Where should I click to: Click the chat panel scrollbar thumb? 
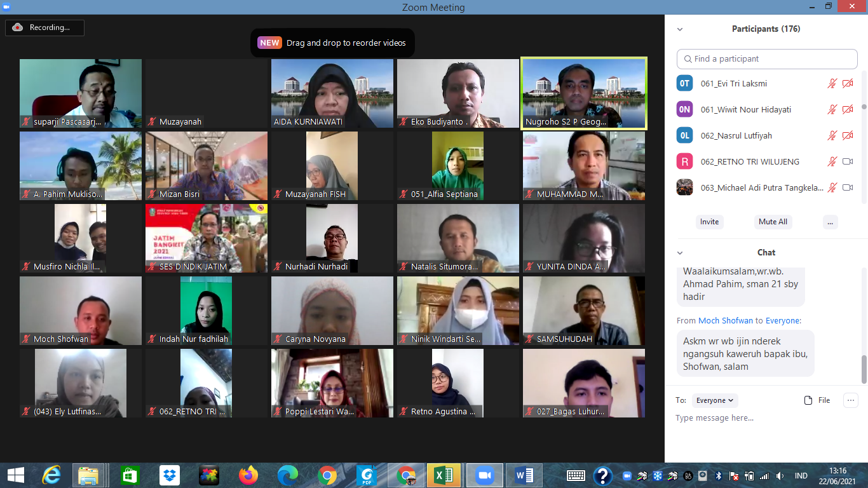tap(864, 369)
